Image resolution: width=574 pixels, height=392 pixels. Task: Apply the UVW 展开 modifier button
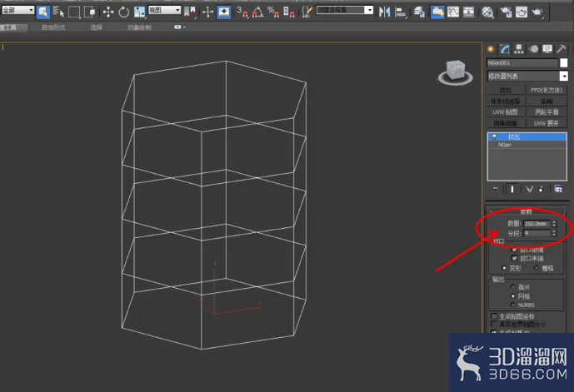547,123
